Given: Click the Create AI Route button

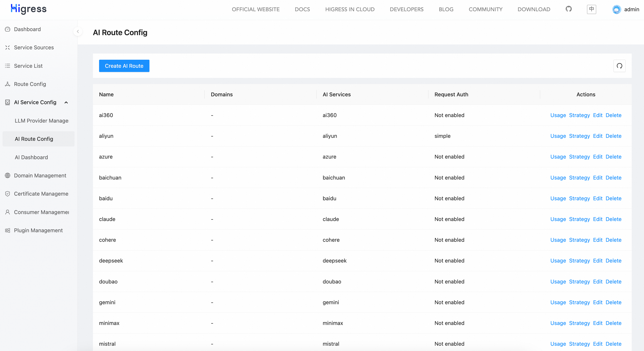Looking at the screenshot, I should [124, 66].
